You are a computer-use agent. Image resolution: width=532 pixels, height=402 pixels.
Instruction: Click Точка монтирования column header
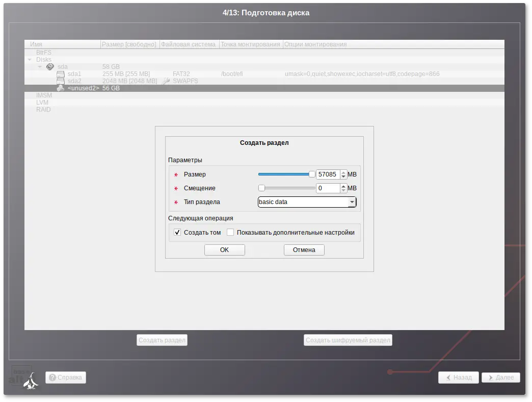coord(251,44)
